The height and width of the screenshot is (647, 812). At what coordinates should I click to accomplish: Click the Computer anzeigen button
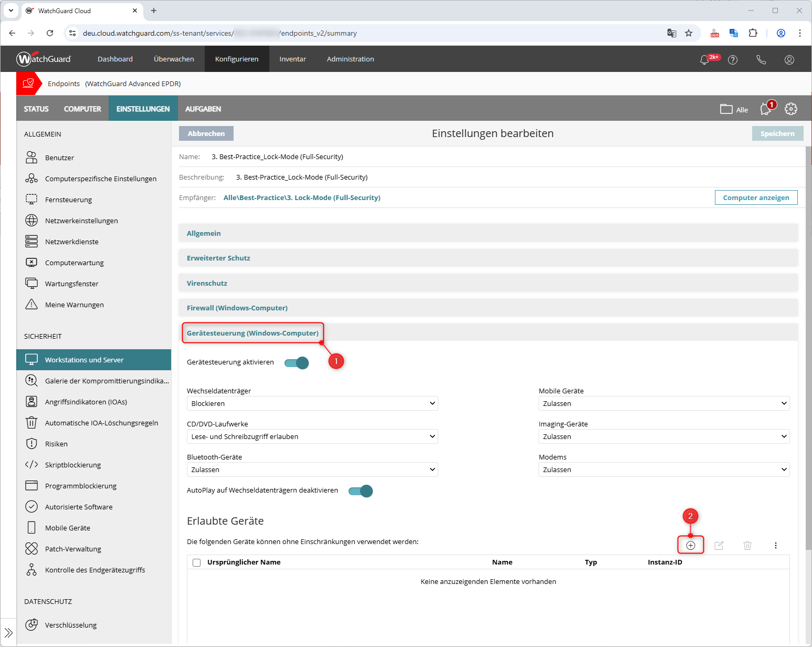point(756,197)
